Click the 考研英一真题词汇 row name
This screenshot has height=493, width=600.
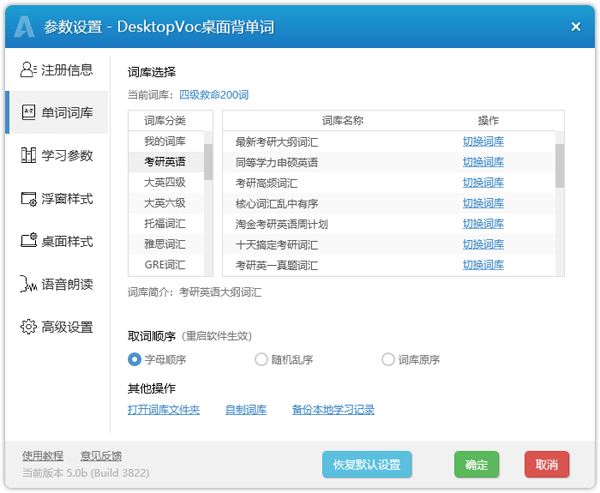[277, 265]
